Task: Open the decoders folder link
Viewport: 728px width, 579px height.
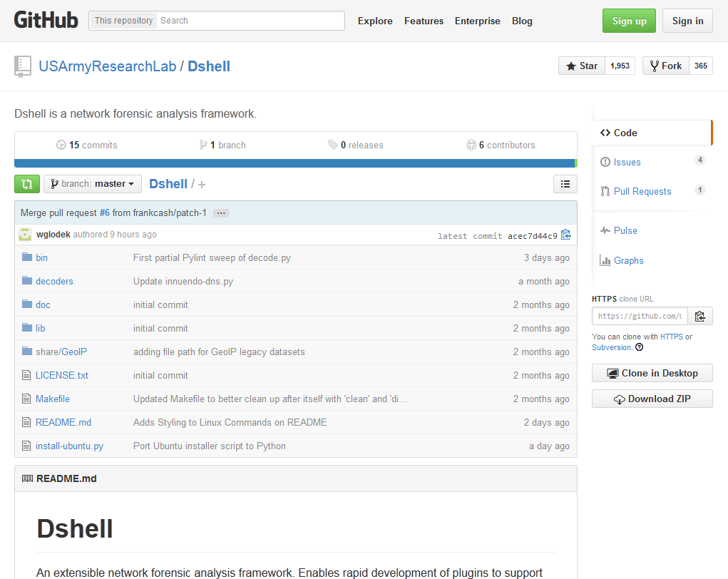Action: (54, 281)
